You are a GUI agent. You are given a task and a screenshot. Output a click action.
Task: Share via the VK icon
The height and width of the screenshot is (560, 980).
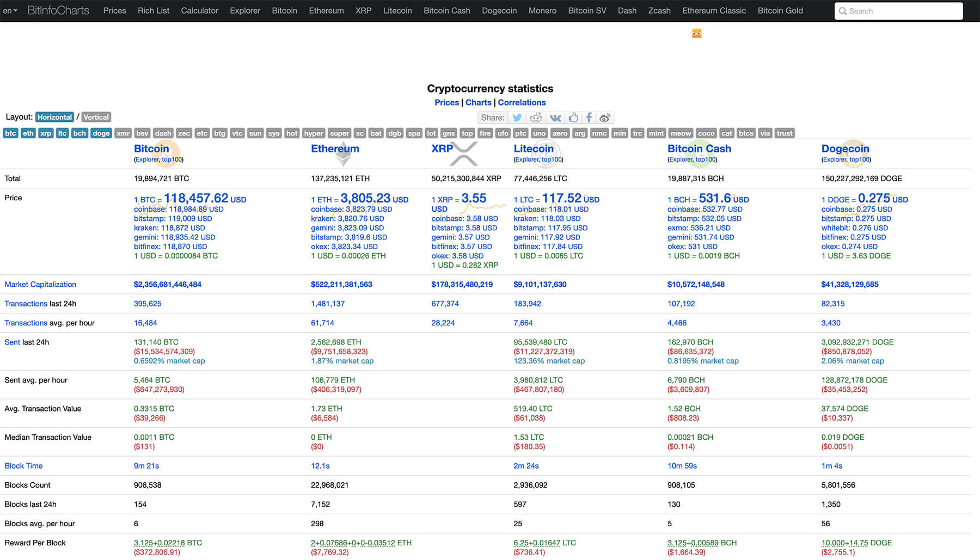(555, 118)
